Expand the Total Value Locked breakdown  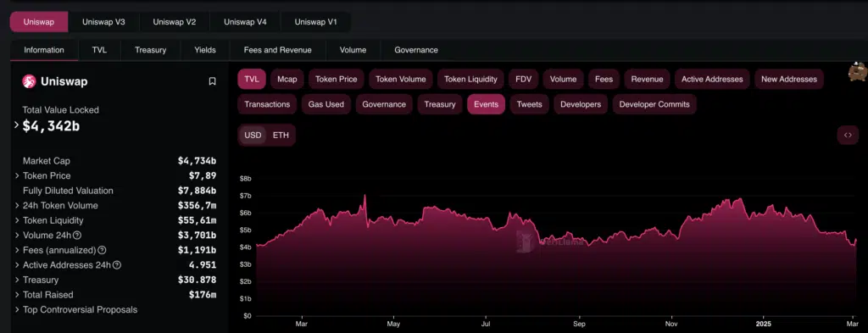[16, 125]
